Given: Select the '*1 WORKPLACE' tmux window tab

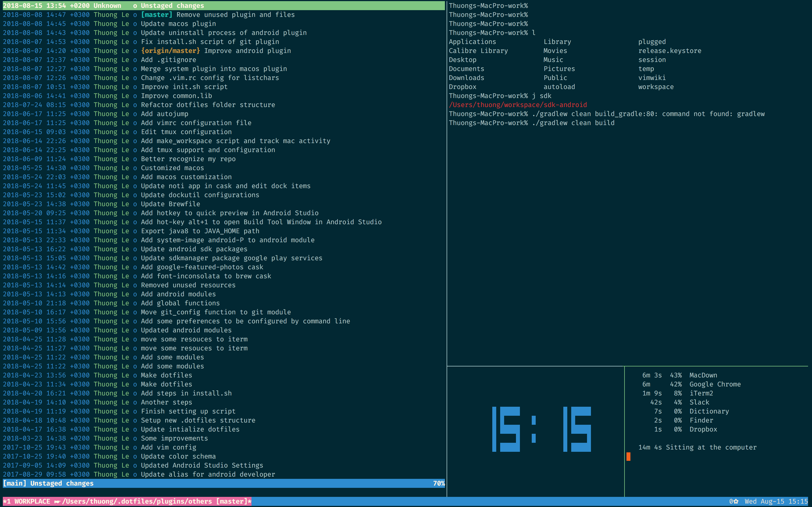Looking at the screenshot, I should (x=27, y=501).
